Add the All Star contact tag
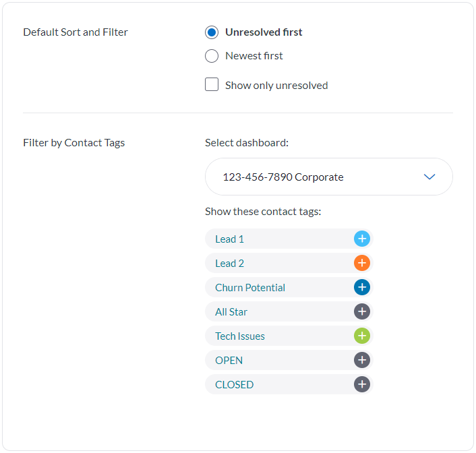The height and width of the screenshot is (453, 476). 362,311
